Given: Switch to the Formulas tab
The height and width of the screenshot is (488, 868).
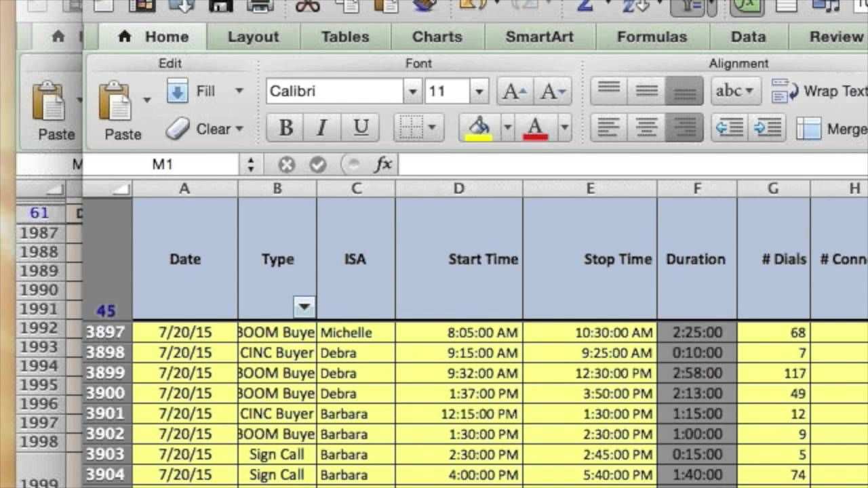Looking at the screenshot, I should click(x=651, y=37).
